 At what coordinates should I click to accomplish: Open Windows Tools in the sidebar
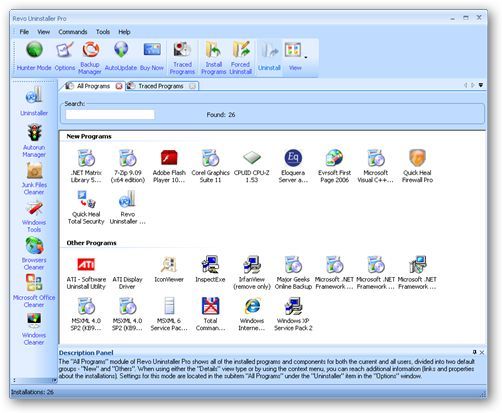point(34,216)
